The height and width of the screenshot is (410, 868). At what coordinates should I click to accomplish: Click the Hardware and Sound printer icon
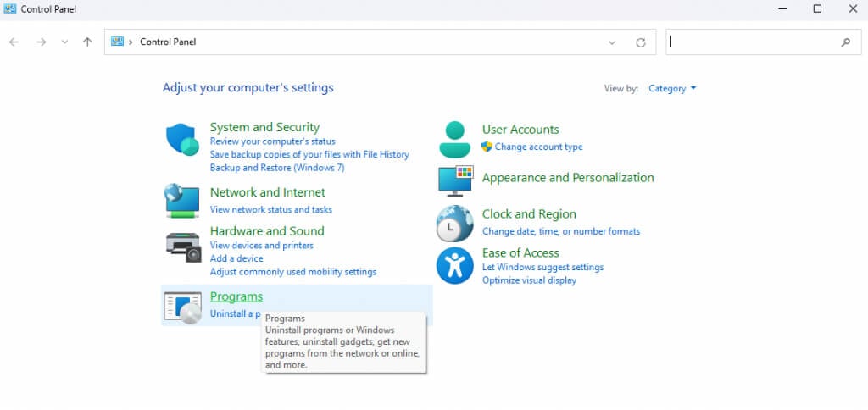coord(181,246)
